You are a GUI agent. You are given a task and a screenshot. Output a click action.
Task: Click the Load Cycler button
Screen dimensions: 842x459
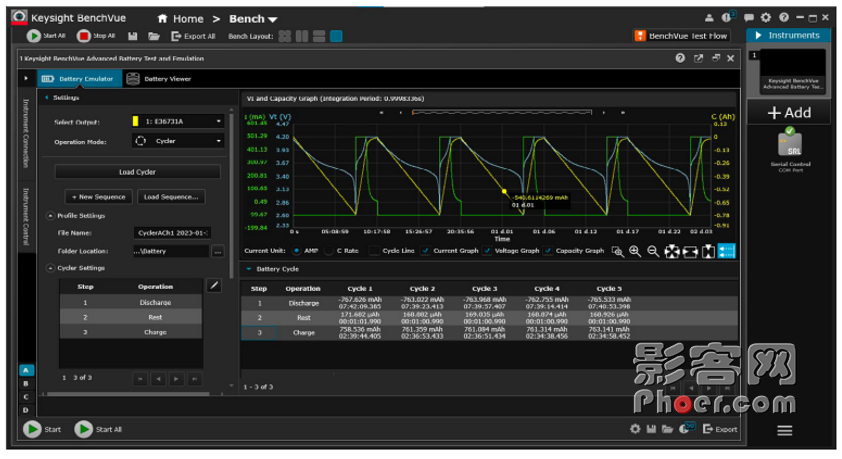[137, 172]
